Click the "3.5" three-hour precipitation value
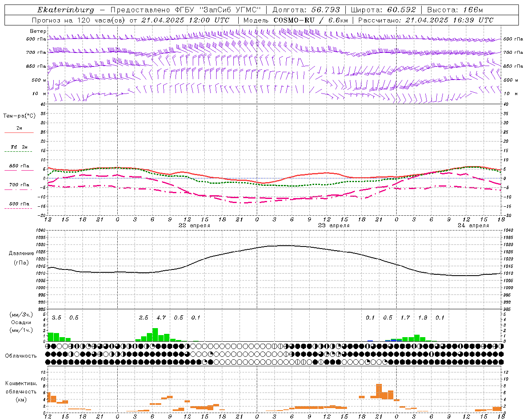 tap(57, 318)
